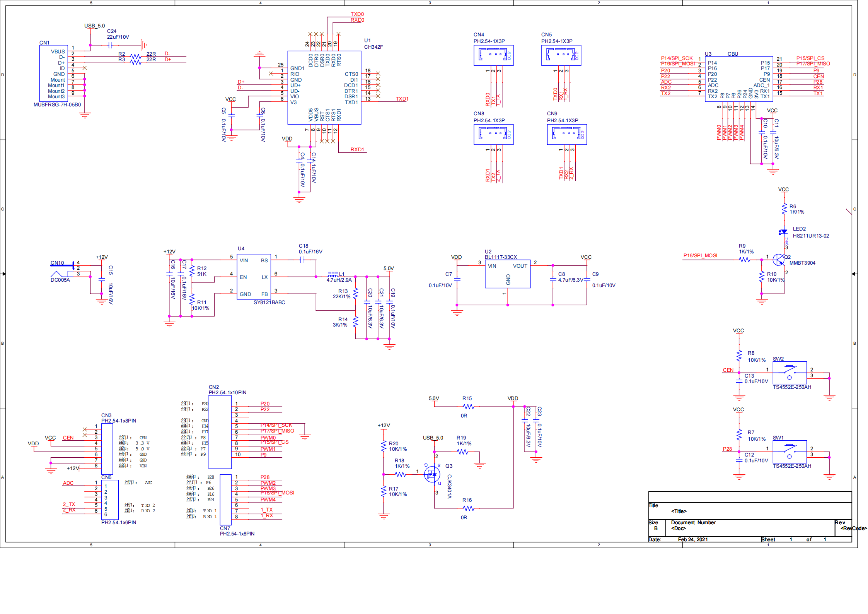Select the C18 capacitor symbol
Viewport: 868px width, 614px height.
pyautogui.click(x=302, y=260)
